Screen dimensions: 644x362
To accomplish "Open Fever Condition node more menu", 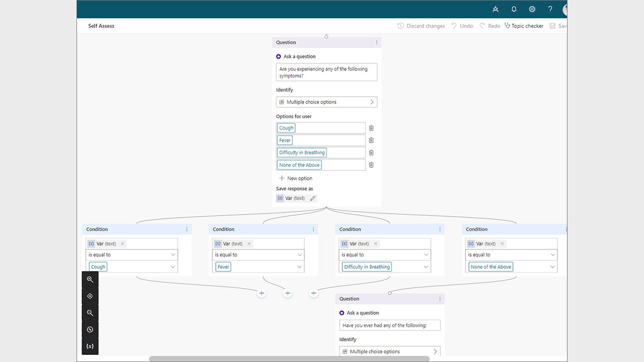I will (313, 229).
